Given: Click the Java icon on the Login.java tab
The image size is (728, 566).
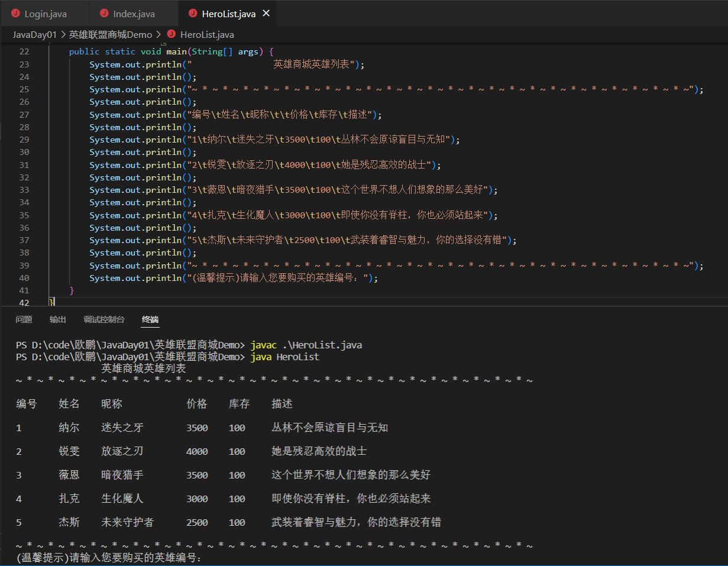Looking at the screenshot, I should (15, 13).
